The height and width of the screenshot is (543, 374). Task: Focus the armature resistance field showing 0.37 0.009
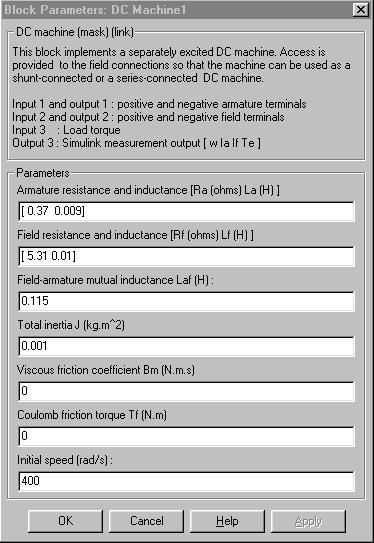(186, 211)
